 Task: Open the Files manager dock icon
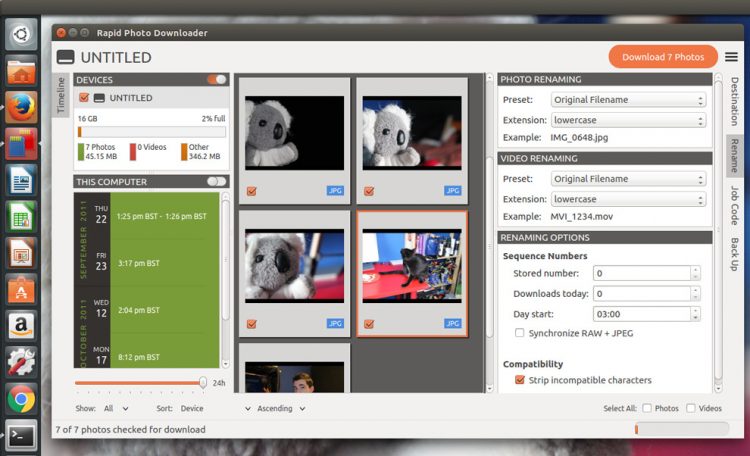[x=21, y=71]
